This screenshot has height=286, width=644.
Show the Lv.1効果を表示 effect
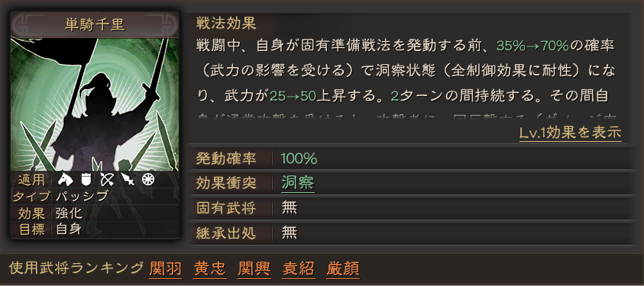point(570,133)
